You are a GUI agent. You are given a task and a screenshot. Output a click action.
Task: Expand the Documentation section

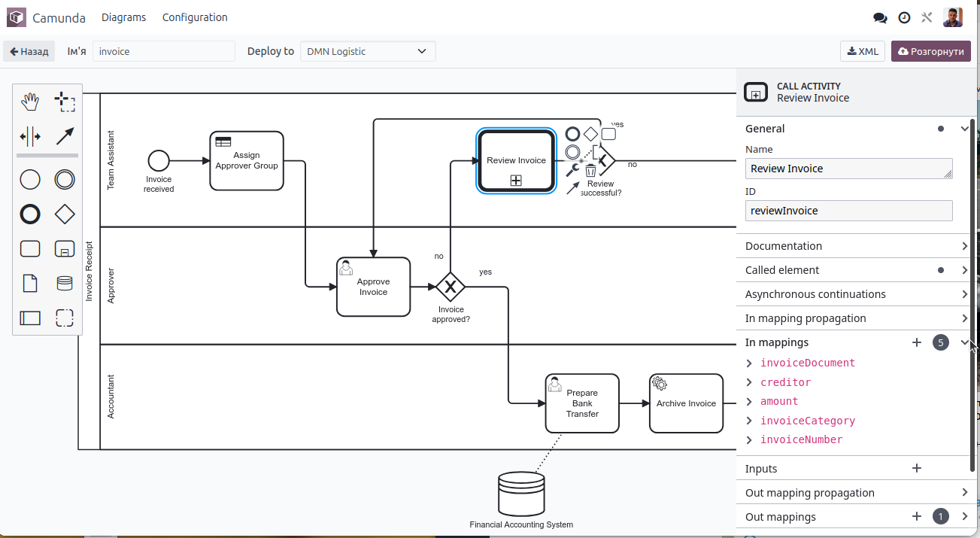(x=965, y=246)
